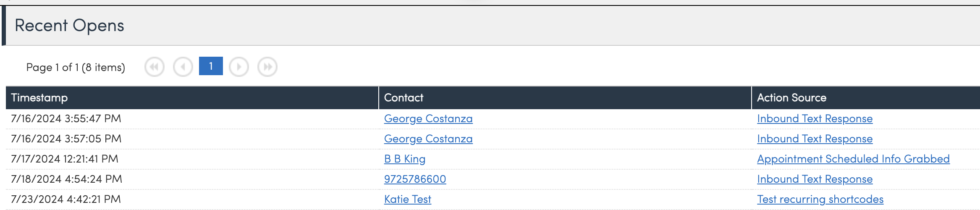Viewport: 980px width, 210px height.
Task: Click the first page pagination icon
Action: point(155,67)
